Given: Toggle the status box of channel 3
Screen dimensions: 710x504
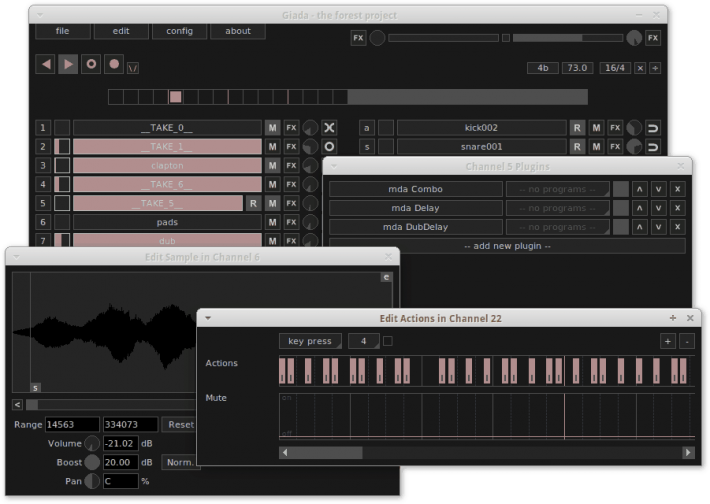Looking at the screenshot, I should pyautogui.click(x=62, y=166).
